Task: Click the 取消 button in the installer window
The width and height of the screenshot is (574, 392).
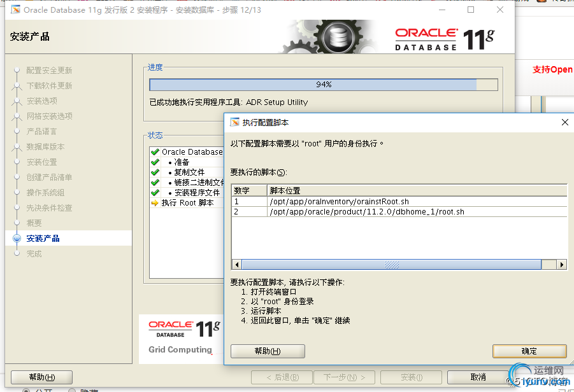Action: (478, 377)
